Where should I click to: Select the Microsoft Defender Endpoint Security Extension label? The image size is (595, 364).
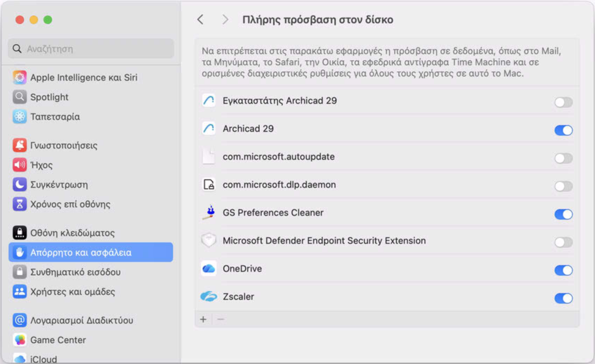coord(324,241)
